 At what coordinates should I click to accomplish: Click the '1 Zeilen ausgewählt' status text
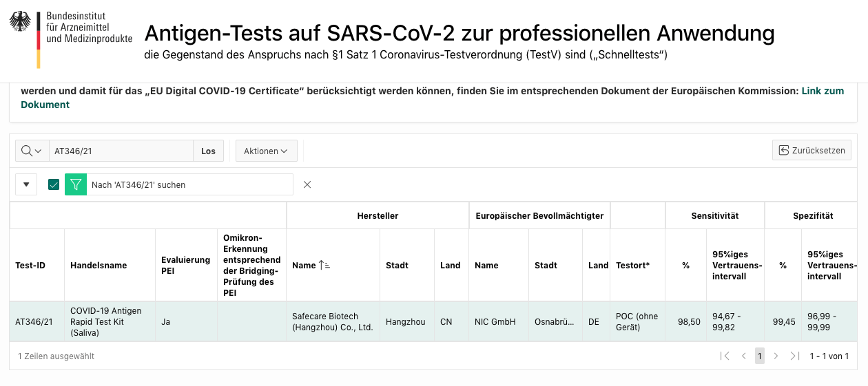pos(56,356)
